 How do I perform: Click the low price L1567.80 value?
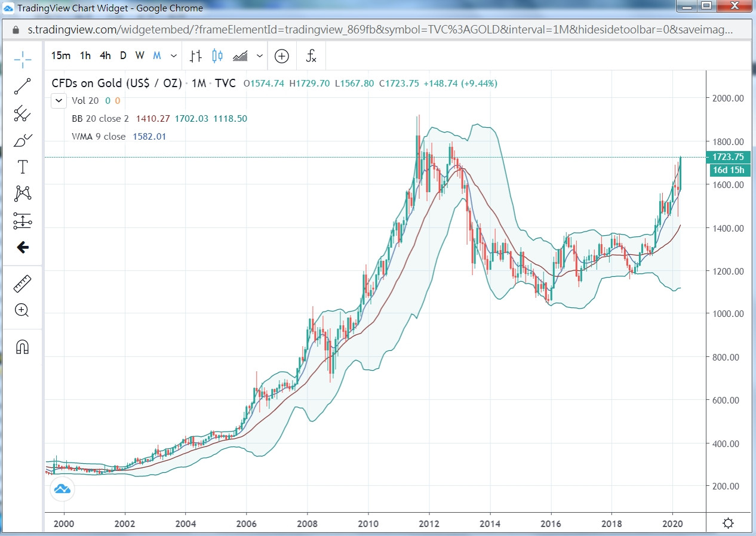(354, 84)
